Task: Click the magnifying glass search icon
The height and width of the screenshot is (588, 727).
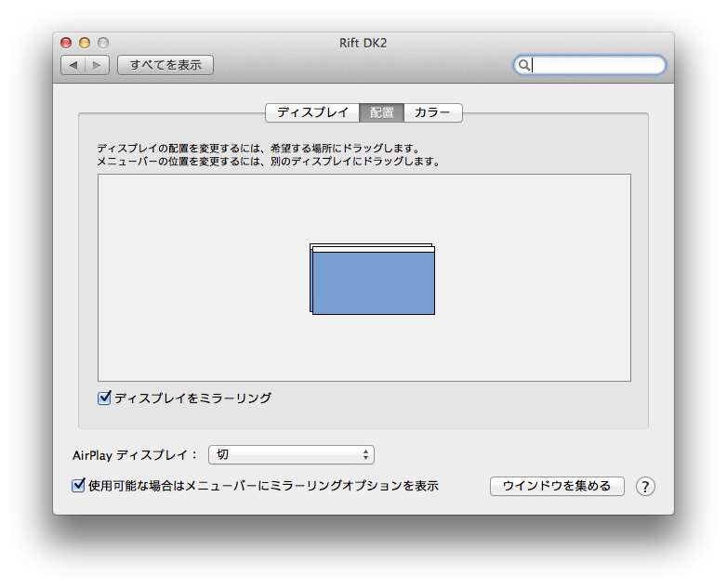Action: pos(523,65)
